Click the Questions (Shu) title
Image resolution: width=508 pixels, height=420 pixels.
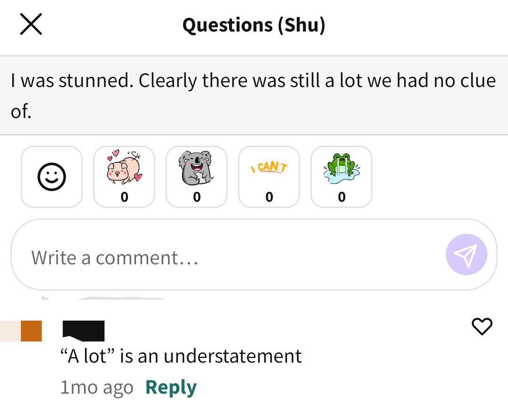pyautogui.click(x=254, y=25)
